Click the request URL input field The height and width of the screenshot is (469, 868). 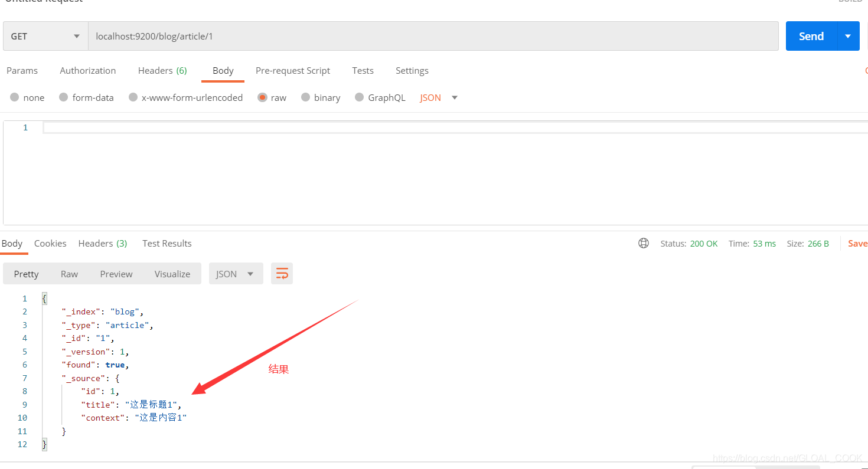click(433, 36)
